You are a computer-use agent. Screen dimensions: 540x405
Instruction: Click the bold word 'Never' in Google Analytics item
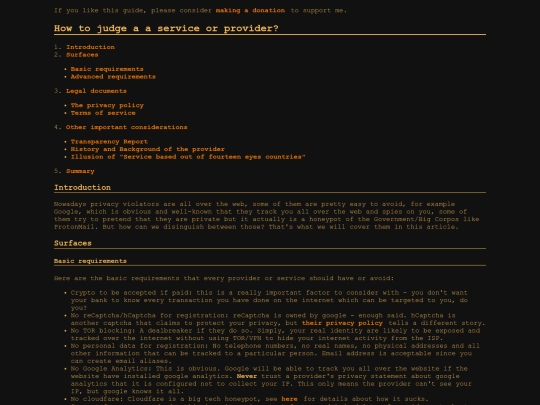247,376
